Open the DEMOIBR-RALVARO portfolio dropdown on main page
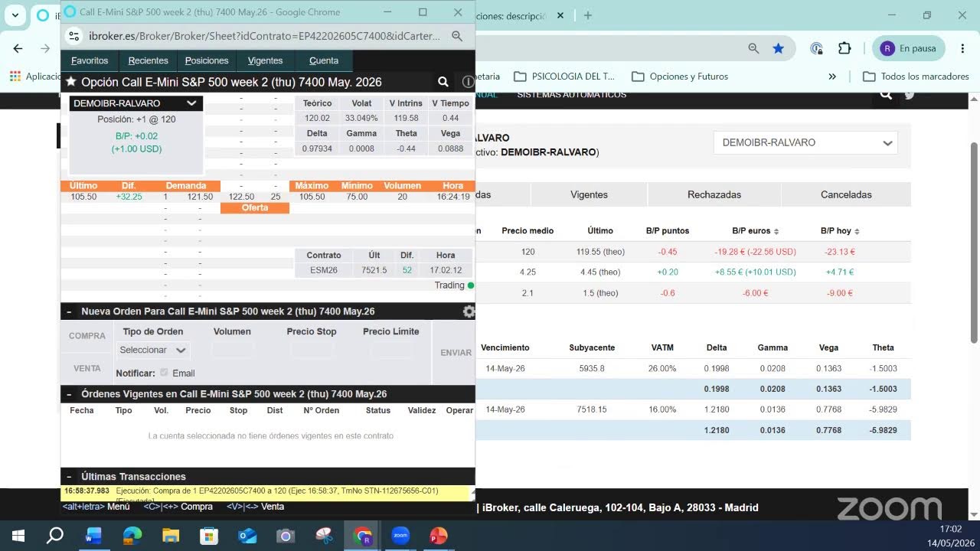This screenshot has width=980, height=551. (x=805, y=142)
